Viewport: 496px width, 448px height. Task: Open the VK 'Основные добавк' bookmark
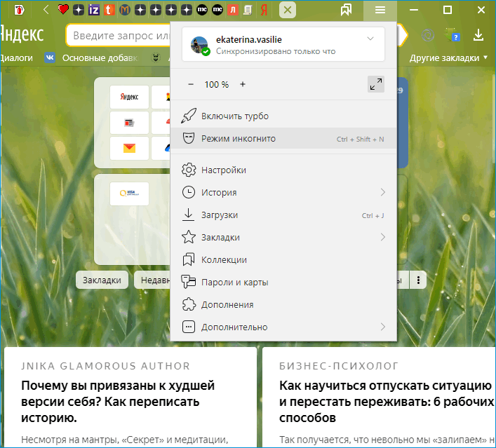point(91,58)
